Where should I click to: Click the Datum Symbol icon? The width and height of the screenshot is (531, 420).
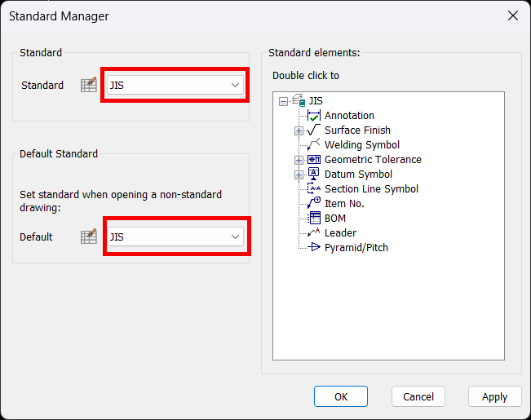(x=313, y=174)
